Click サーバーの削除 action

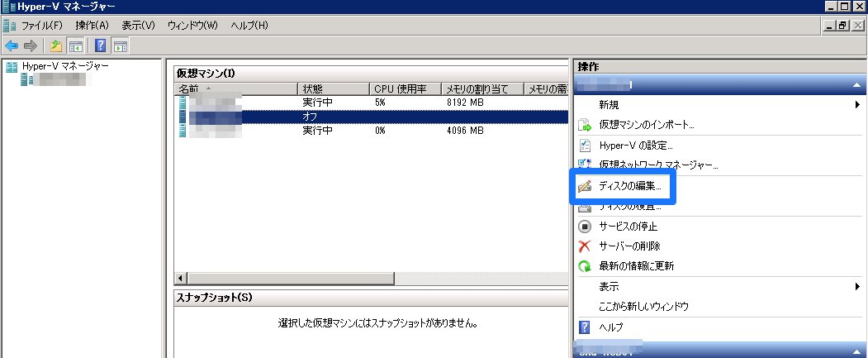coord(629,246)
